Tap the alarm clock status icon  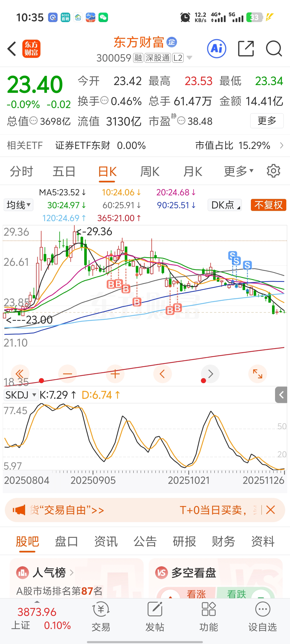pyautogui.click(x=185, y=17)
